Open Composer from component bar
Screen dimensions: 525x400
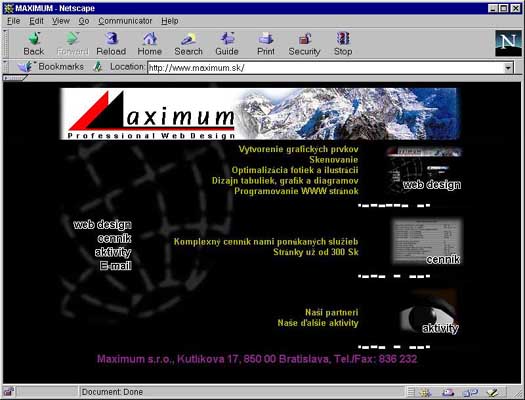[493, 392]
